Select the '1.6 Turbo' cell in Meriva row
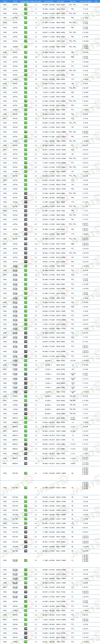 73,431
